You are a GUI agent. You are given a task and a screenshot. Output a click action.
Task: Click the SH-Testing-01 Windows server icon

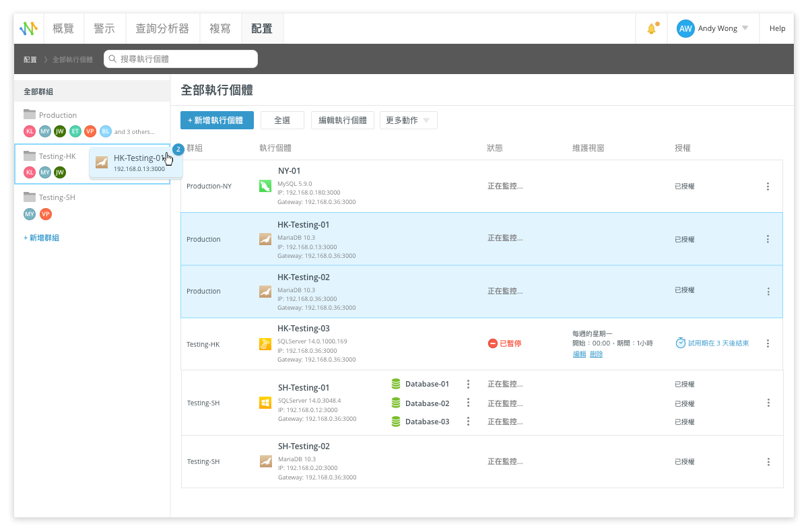pyautogui.click(x=265, y=403)
